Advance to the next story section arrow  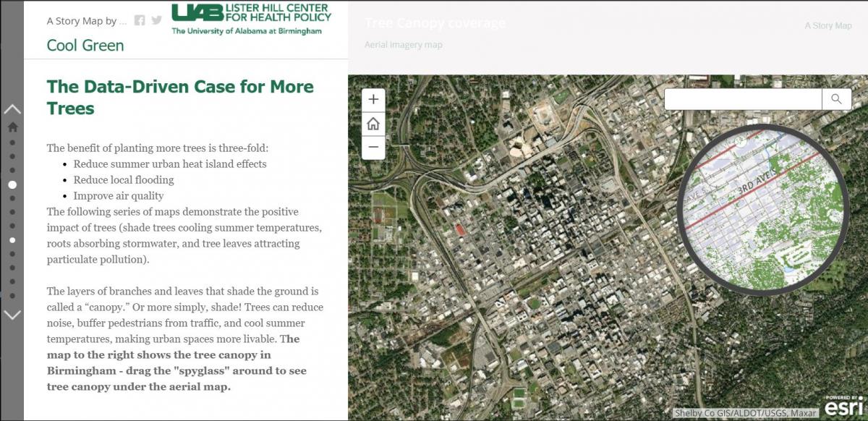pyautogui.click(x=12, y=315)
